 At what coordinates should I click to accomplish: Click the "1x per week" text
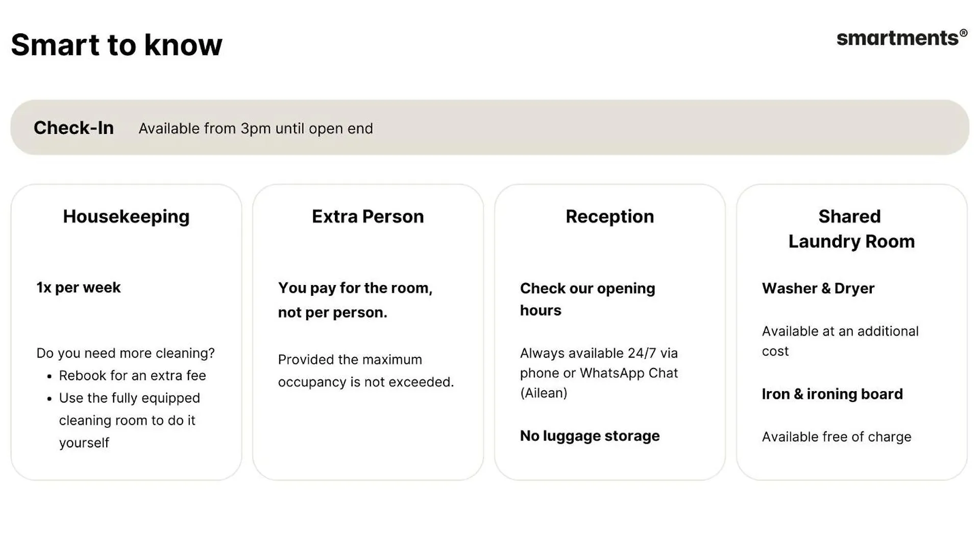point(79,288)
